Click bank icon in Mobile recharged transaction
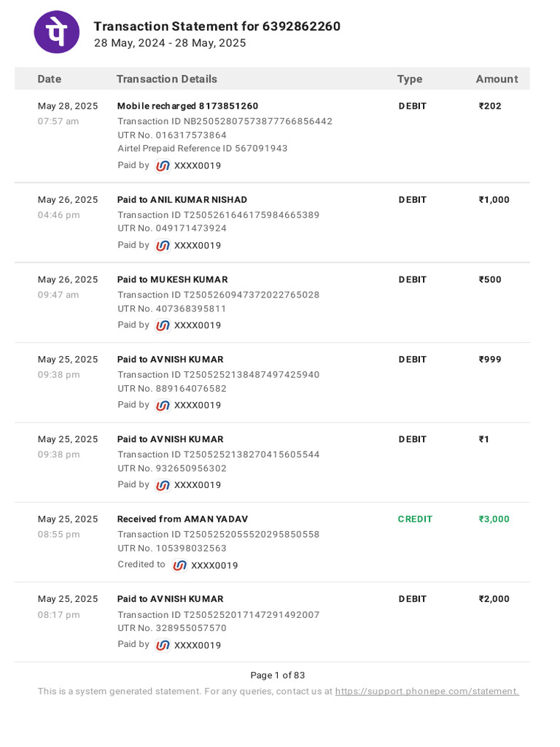The height and width of the screenshot is (747, 560). [x=163, y=166]
